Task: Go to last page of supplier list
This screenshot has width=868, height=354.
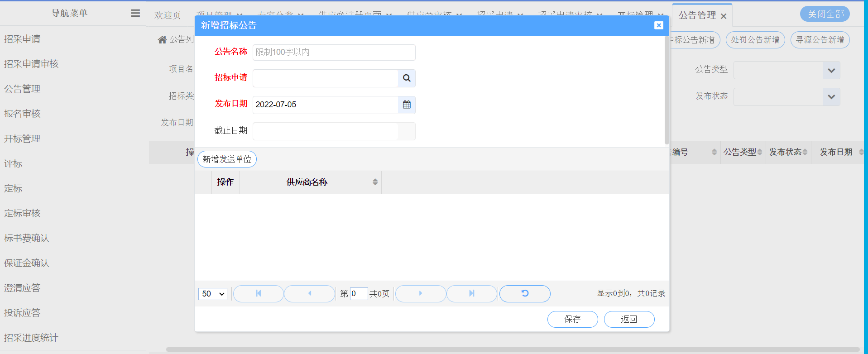Action: coord(472,293)
